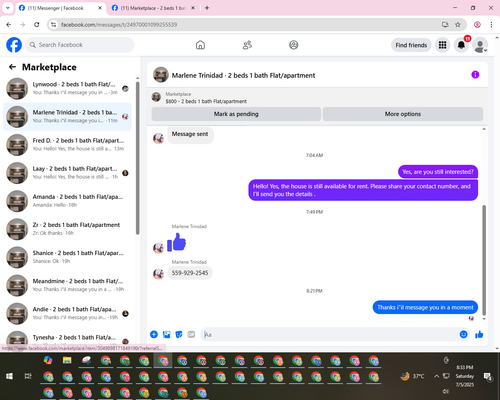This screenshot has width=500, height=400.
Task: Click the conversation list scrollbar
Action: [x=137, y=158]
